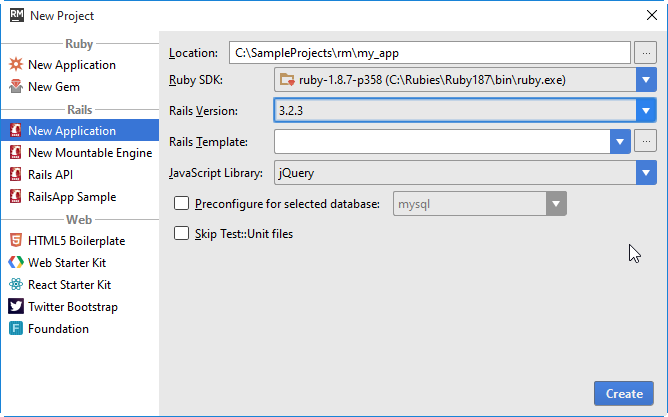Expand the Rails Version dropdown
Viewport: 668px width, 417px height.
[x=645, y=111]
